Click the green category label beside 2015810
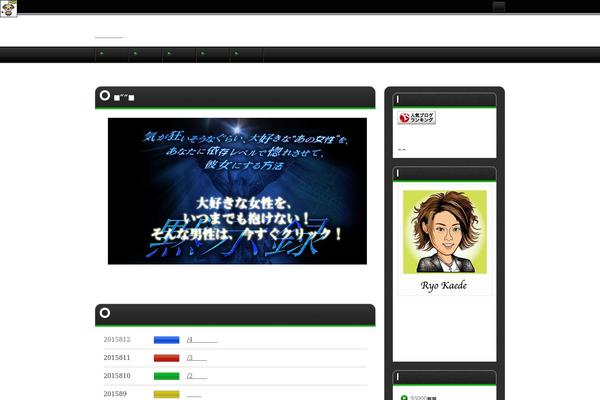The image size is (600, 400). 166,376
